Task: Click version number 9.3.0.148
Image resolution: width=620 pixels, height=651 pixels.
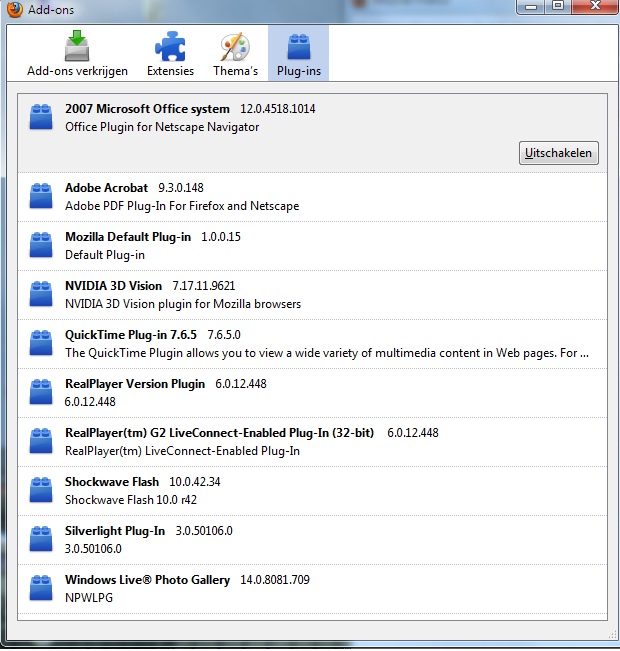Action: 181,188
